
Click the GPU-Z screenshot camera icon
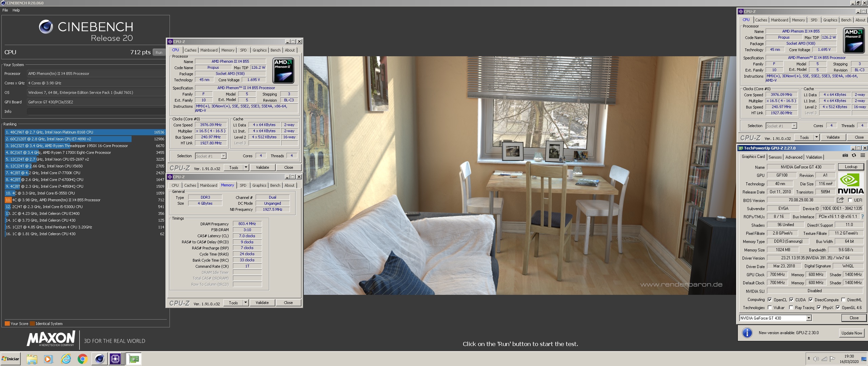click(845, 156)
